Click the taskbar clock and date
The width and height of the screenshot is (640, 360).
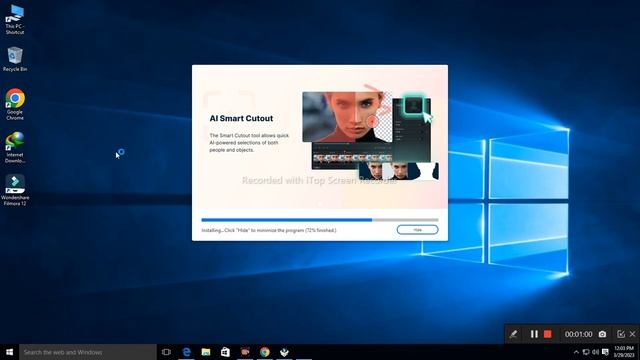[623, 352]
